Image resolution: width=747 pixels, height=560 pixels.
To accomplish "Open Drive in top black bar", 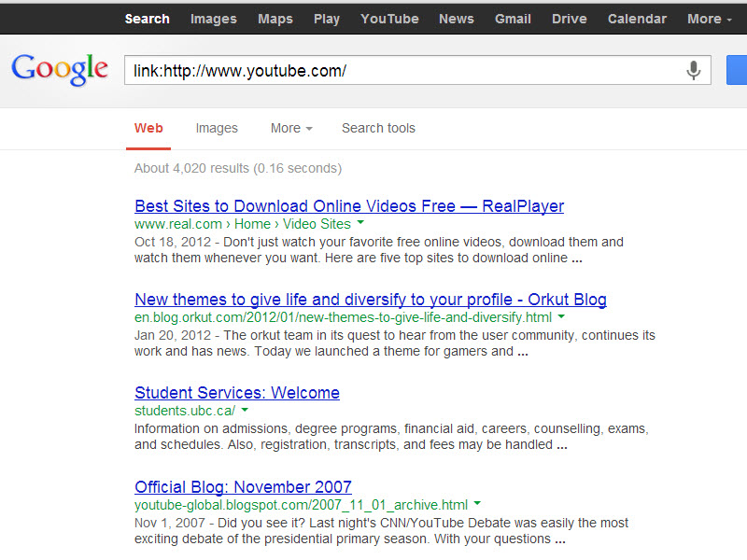I will point(570,19).
